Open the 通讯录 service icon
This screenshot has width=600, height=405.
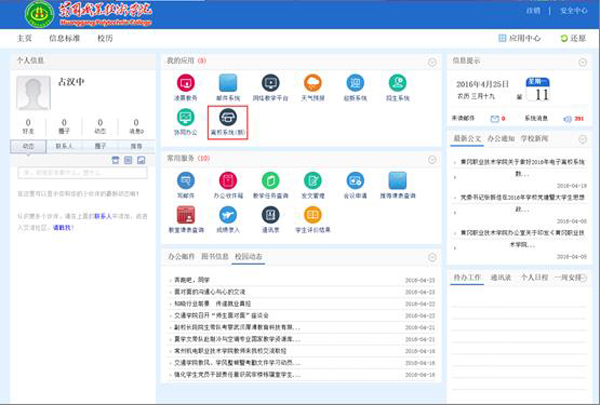pos(270,215)
